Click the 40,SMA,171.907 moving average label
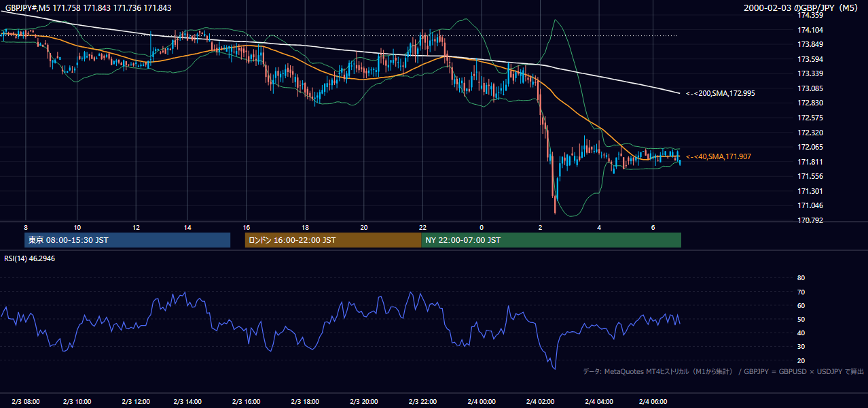Viewport: 868px width, 408px height. [719, 156]
